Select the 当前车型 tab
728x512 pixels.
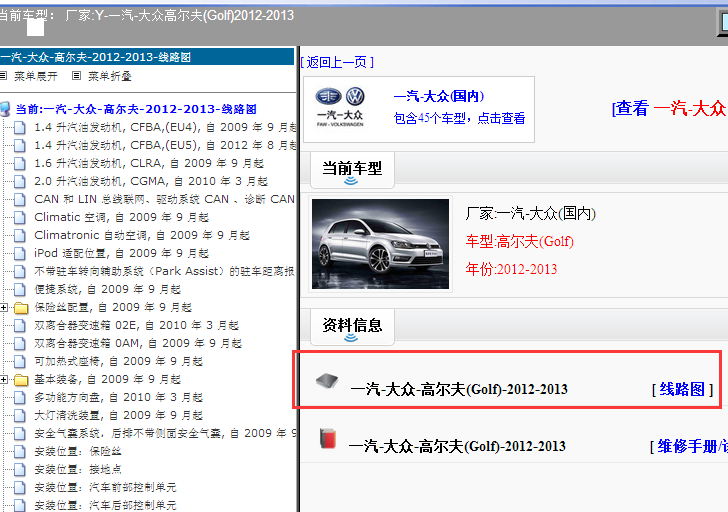(x=352, y=170)
